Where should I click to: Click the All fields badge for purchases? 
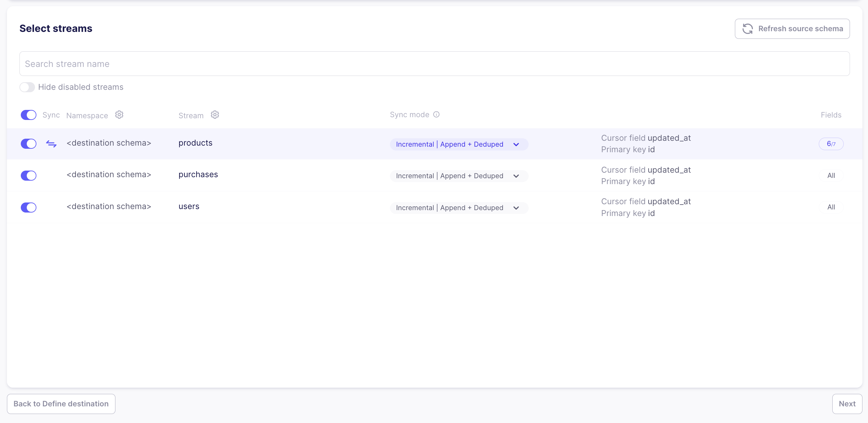pyautogui.click(x=831, y=175)
